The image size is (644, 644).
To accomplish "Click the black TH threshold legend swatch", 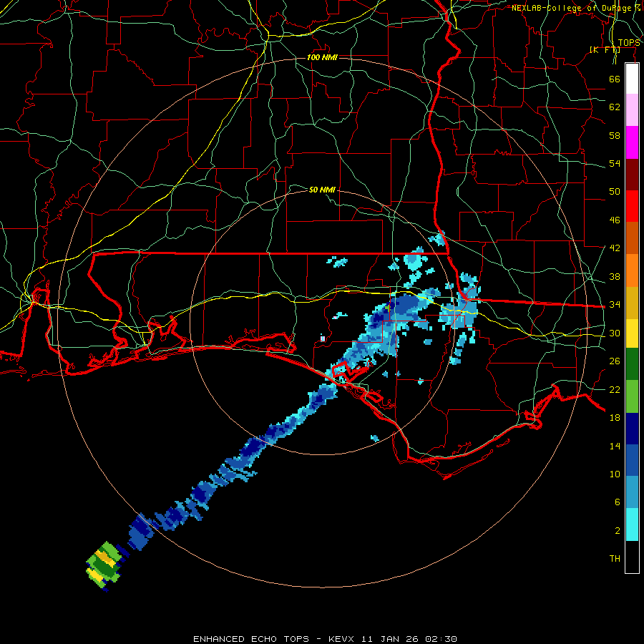I will click(x=632, y=557).
